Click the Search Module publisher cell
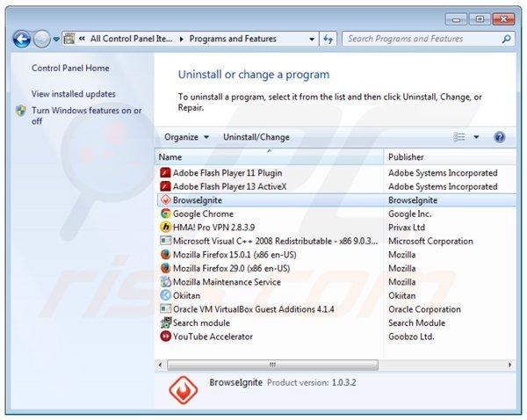 click(x=416, y=322)
